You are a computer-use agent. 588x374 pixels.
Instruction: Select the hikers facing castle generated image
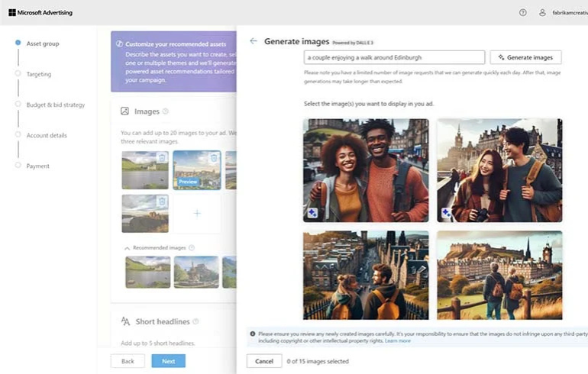[499, 275]
